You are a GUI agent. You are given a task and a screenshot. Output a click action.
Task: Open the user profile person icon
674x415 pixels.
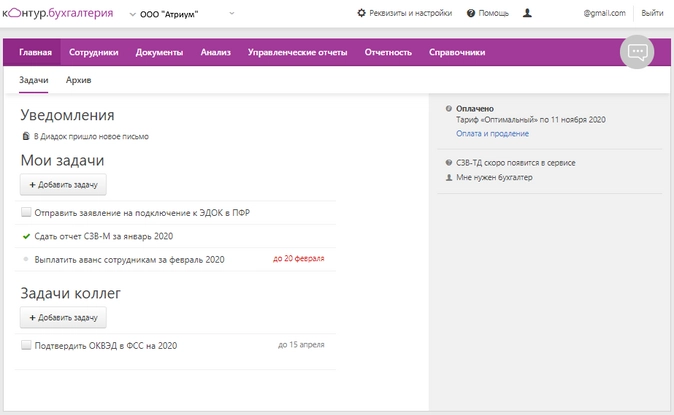click(x=527, y=13)
